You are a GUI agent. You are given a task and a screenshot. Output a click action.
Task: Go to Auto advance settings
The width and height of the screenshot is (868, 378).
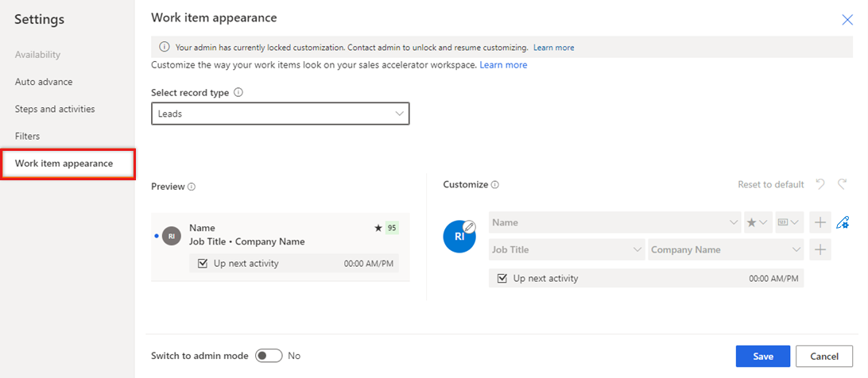click(x=44, y=82)
